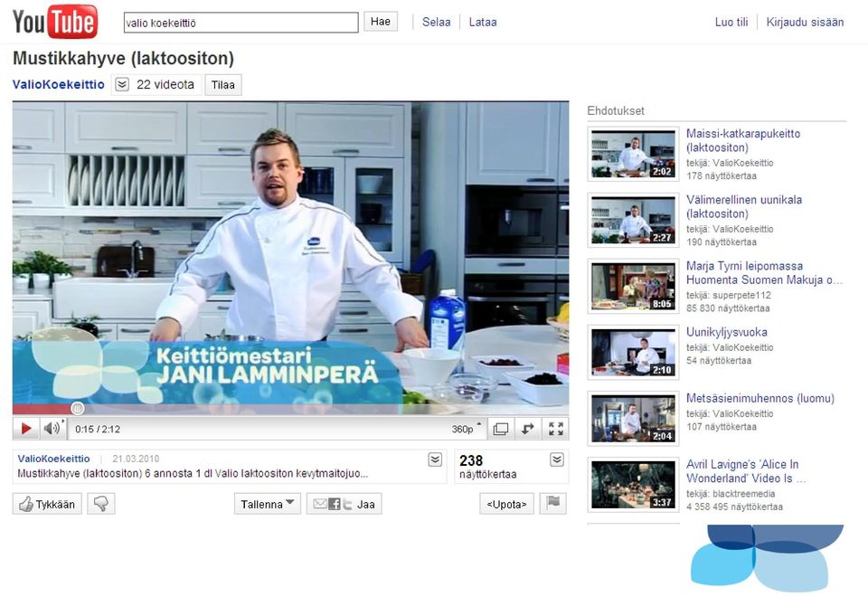This screenshot has height=597, width=868.
Task: Share the video using the Jaa button
Action: tap(344, 504)
